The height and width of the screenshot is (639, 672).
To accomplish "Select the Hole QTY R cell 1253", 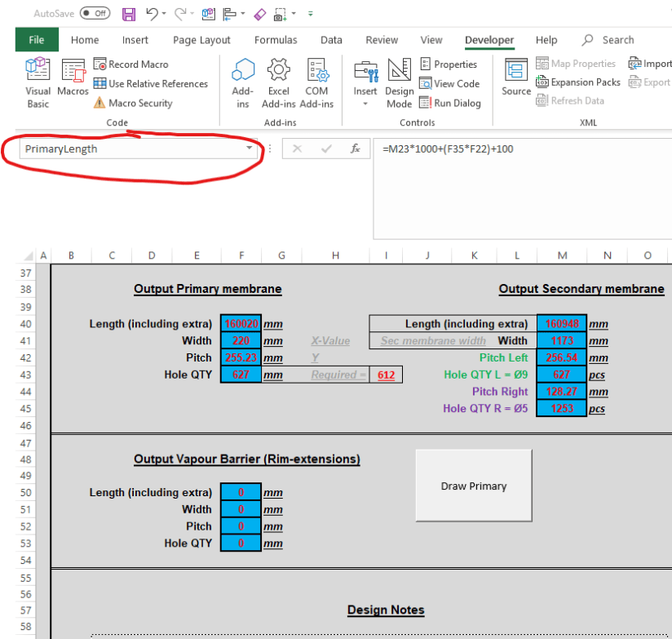I will [x=562, y=408].
